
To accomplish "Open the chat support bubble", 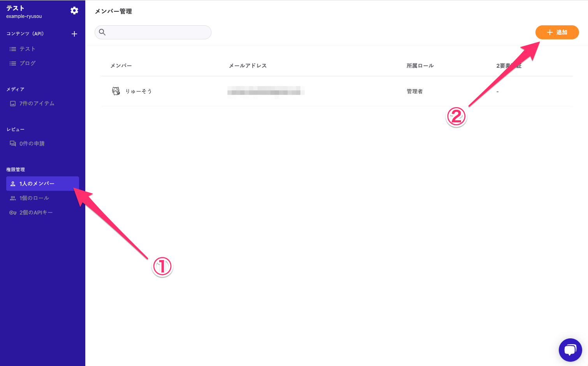I will point(570,350).
